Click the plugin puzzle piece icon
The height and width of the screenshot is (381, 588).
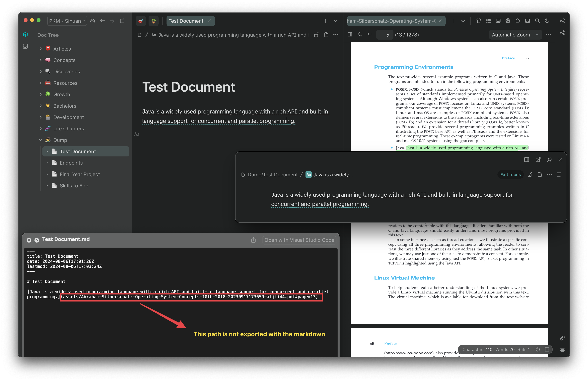point(518,21)
